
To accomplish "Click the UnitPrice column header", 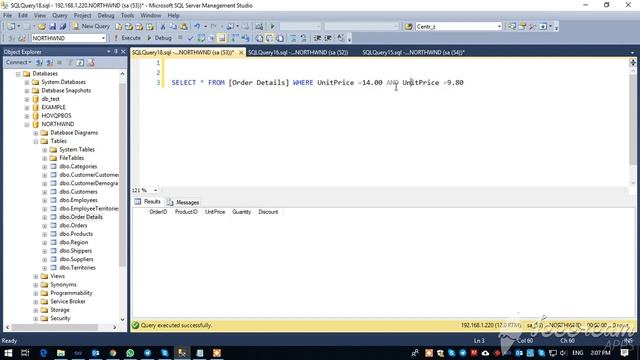I will [x=215, y=212].
